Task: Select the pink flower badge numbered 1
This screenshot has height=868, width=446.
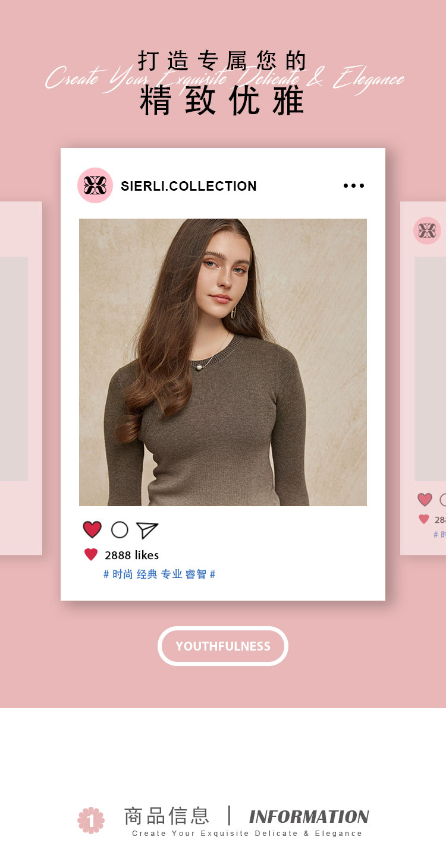Action: click(x=91, y=820)
